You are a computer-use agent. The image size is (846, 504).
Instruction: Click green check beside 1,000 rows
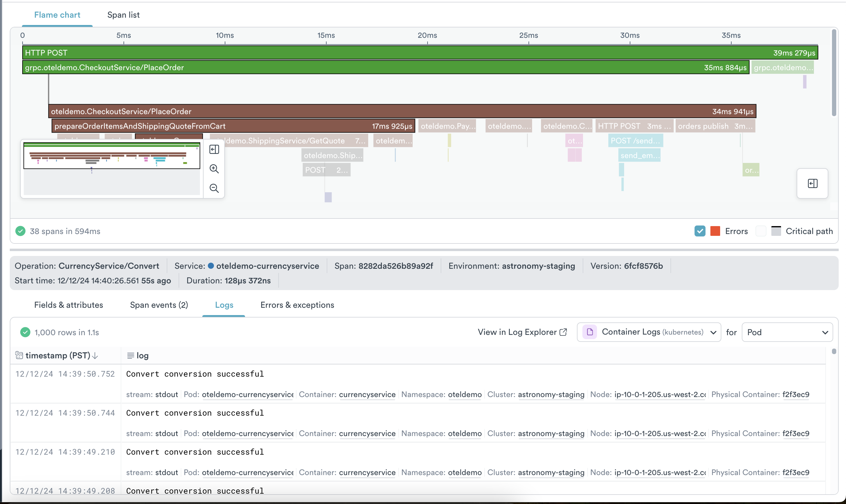25,332
